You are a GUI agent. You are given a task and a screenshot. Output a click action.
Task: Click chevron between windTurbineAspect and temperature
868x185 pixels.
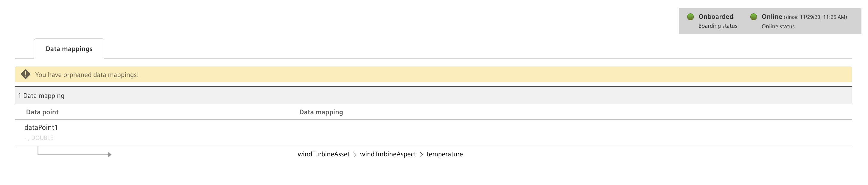[x=421, y=155]
